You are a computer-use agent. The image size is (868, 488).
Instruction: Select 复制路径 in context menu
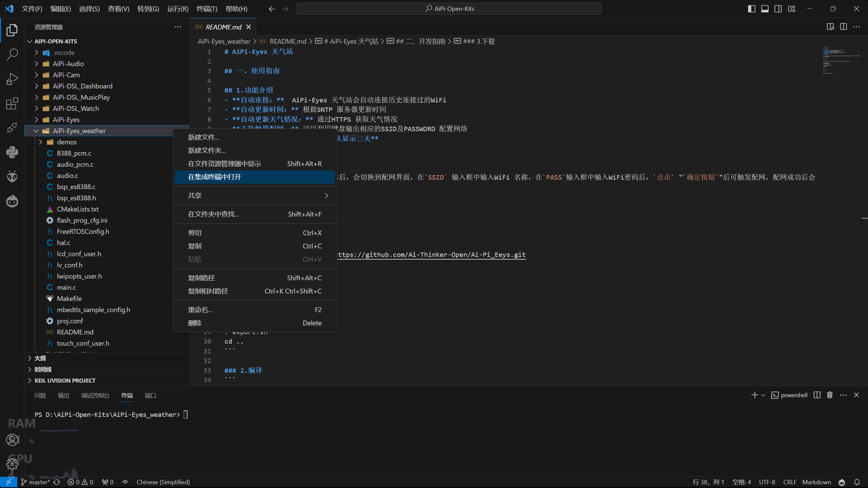(255, 278)
